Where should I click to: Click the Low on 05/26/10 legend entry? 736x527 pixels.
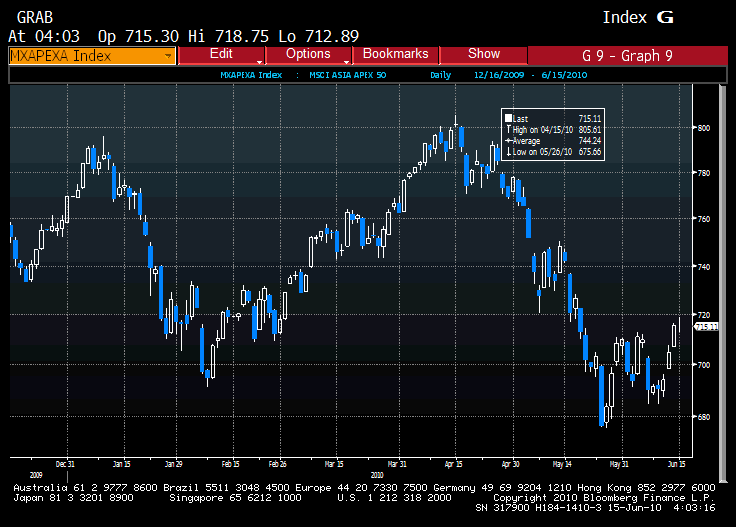[553, 152]
